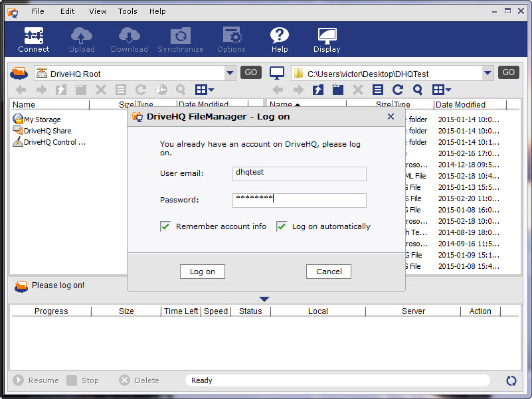Open the Tools menu
Viewport: 532px width, 399px height.
tap(128, 11)
